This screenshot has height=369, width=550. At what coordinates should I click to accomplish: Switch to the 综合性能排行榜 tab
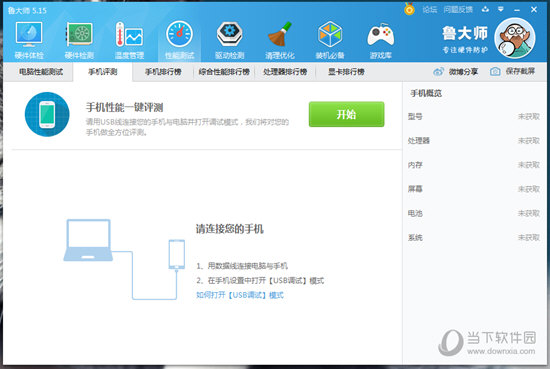pyautogui.click(x=224, y=72)
